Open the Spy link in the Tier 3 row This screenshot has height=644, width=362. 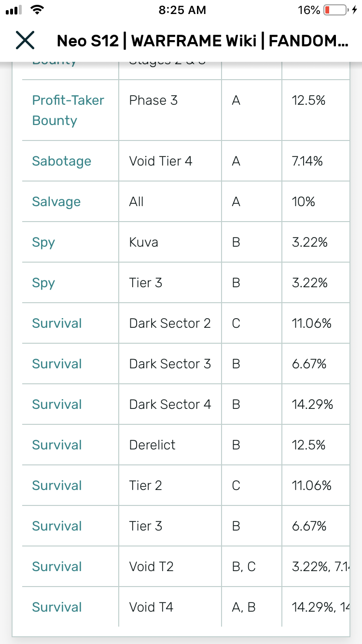(x=43, y=283)
